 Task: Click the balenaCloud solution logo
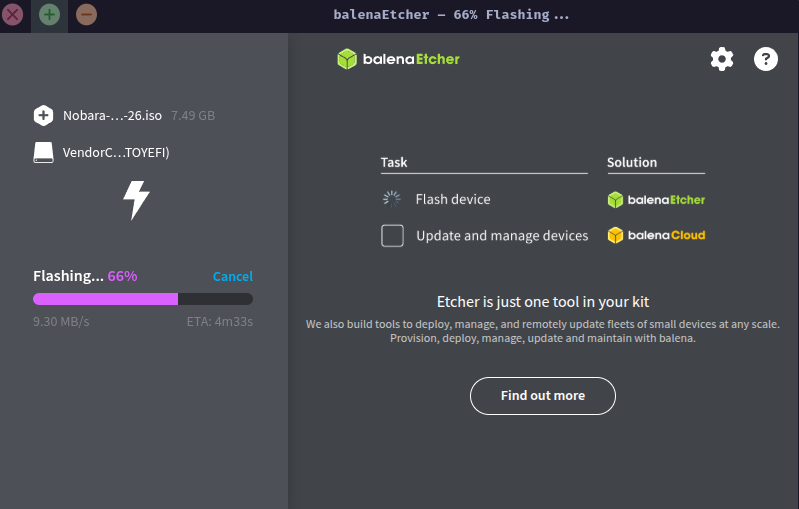(656, 236)
